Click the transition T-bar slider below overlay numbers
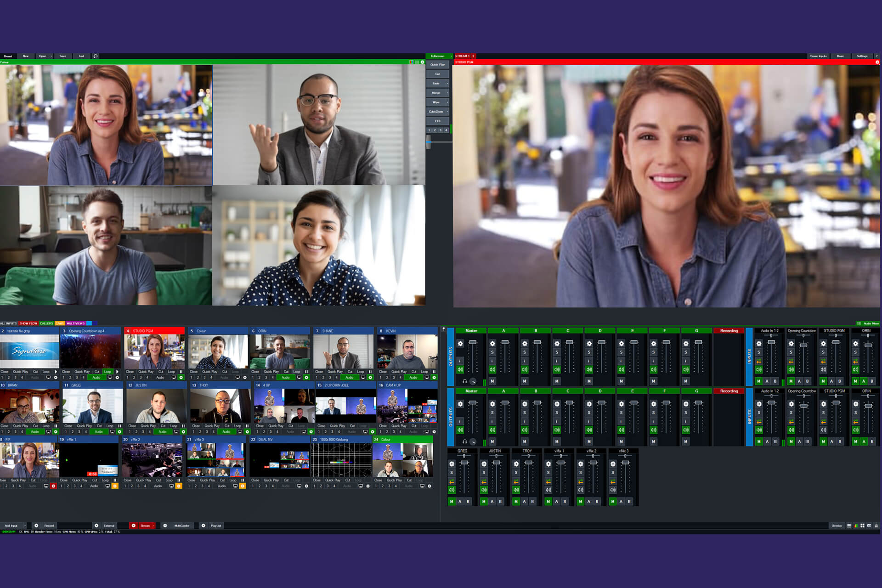 click(x=429, y=142)
